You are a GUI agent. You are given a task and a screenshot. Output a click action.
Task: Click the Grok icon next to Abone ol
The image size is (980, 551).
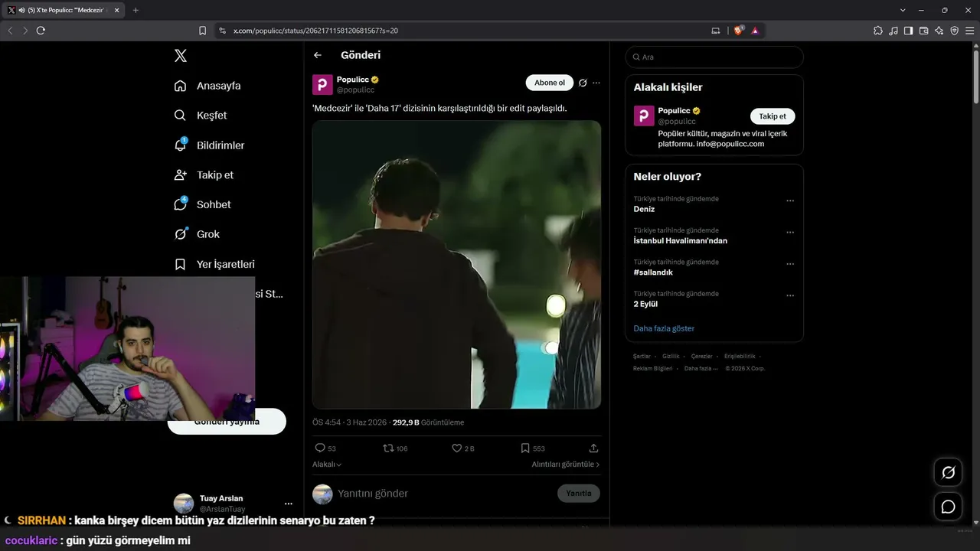(x=583, y=83)
